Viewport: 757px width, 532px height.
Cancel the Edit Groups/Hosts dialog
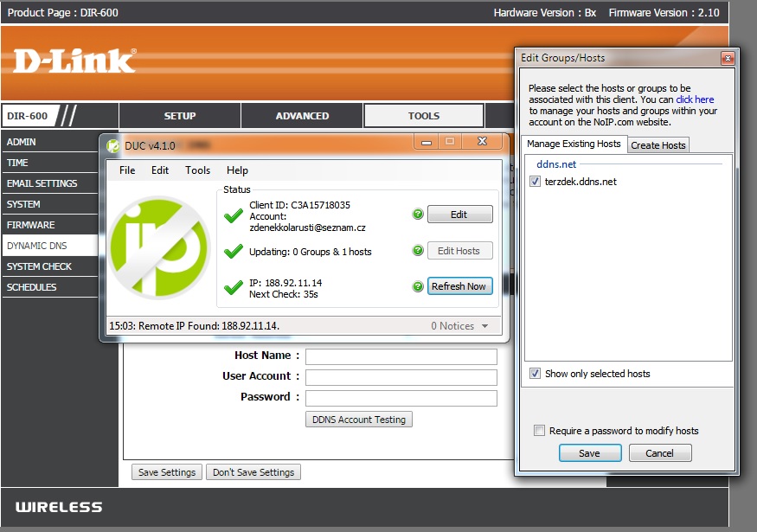point(659,453)
